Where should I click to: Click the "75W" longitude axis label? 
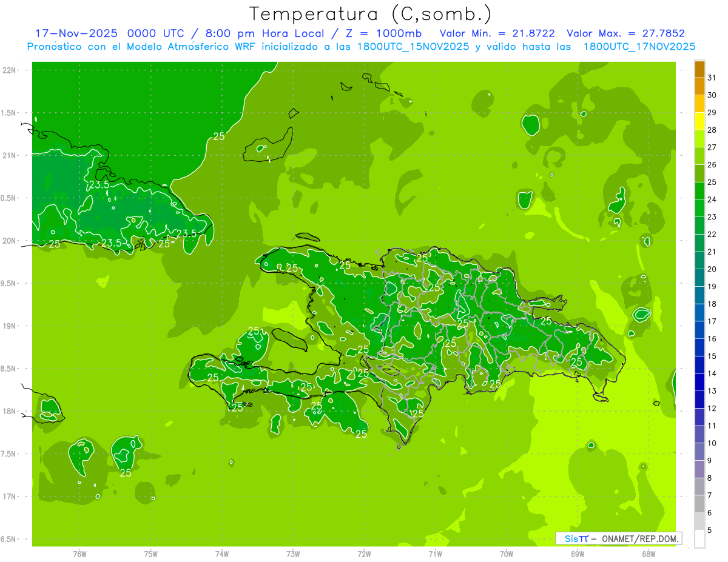pos(150,554)
